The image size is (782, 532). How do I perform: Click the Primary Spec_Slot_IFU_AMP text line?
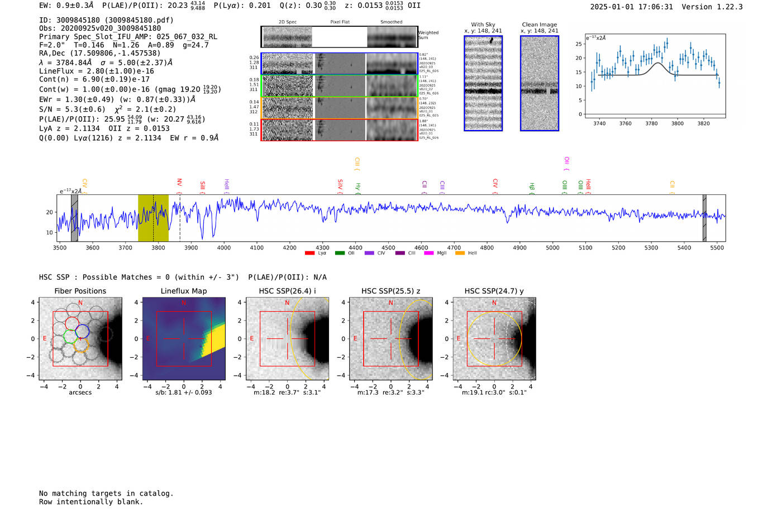(128, 37)
